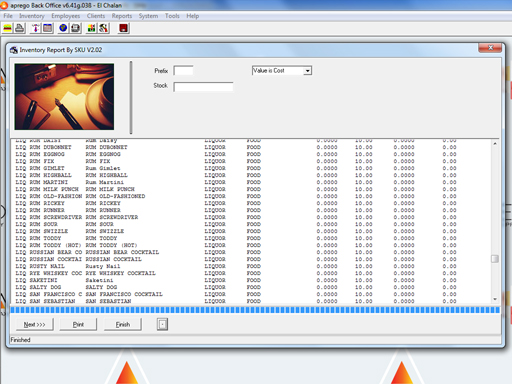Expand the Value is Cost dropdown
Screen dimensions: 512x384
point(307,71)
